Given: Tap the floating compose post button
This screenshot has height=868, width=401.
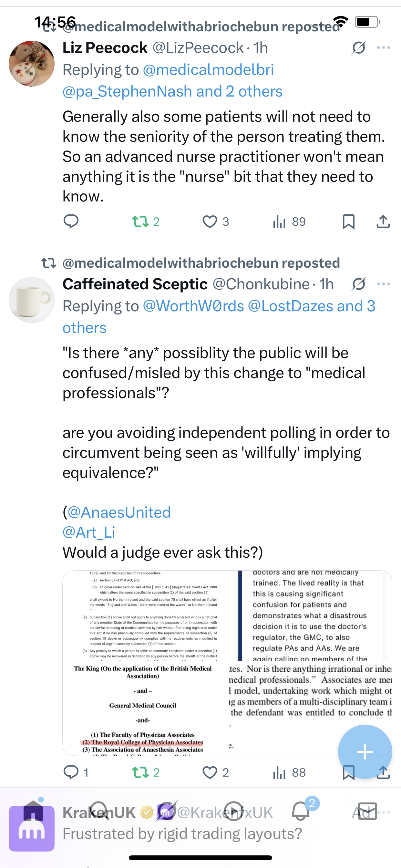Looking at the screenshot, I should pyautogui.click(x=365, y=751).
